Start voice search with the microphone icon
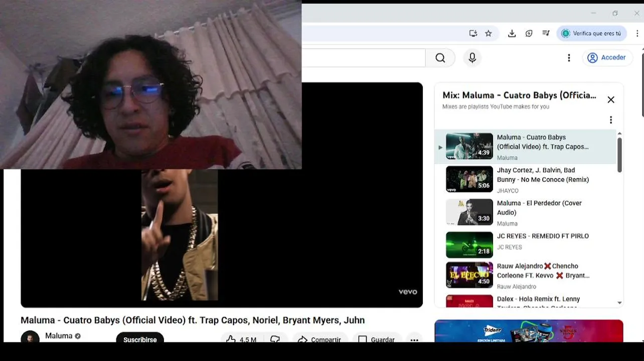 [472, 58]
